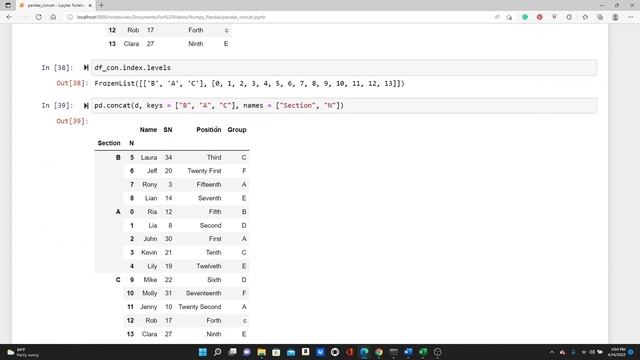Viewport: 640px width, 360px height.
Task: Click the Laura cell in the table
Action: click(x=149, y=158)
